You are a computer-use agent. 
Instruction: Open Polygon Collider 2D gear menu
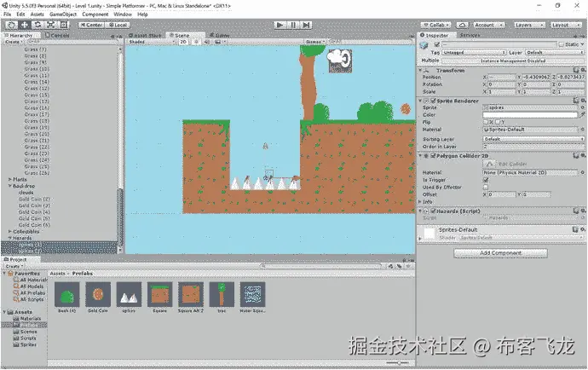tap(583, 155)
